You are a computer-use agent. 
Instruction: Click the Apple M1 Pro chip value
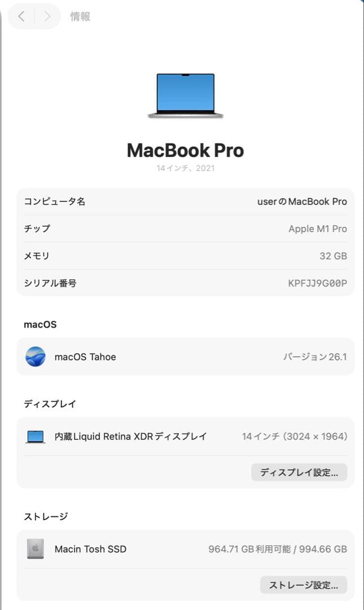(x=318, y=229)
